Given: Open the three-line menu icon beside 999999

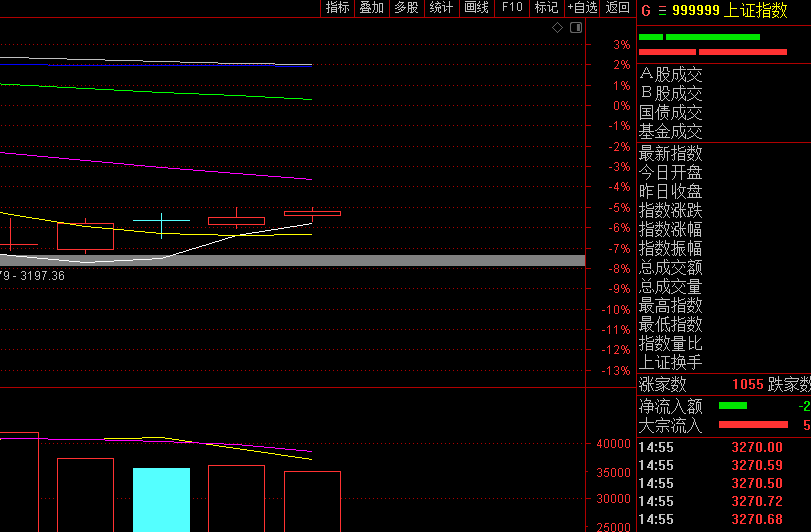Looking at the screenshot, I should pos(662,11).
